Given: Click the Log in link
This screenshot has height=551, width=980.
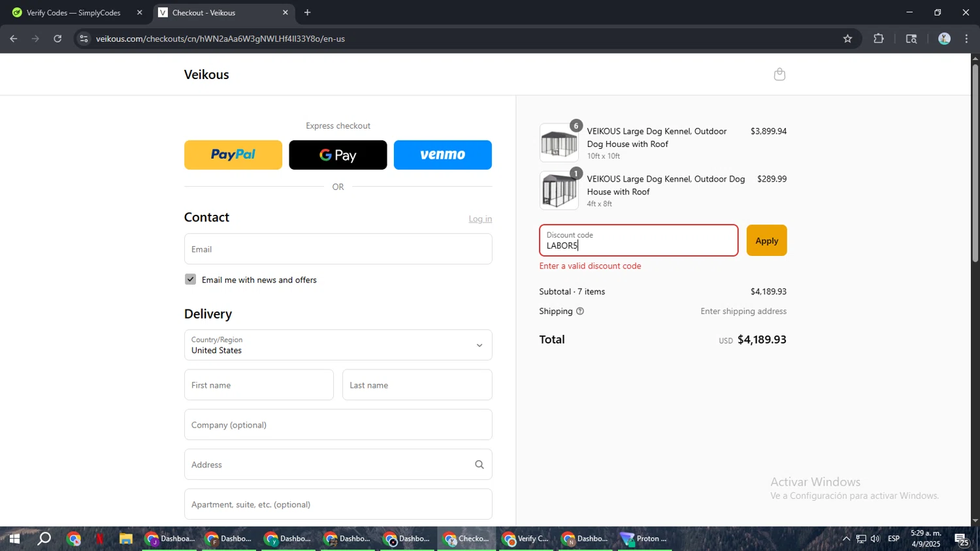Looking at the screenshot, I should click(480, 219).
